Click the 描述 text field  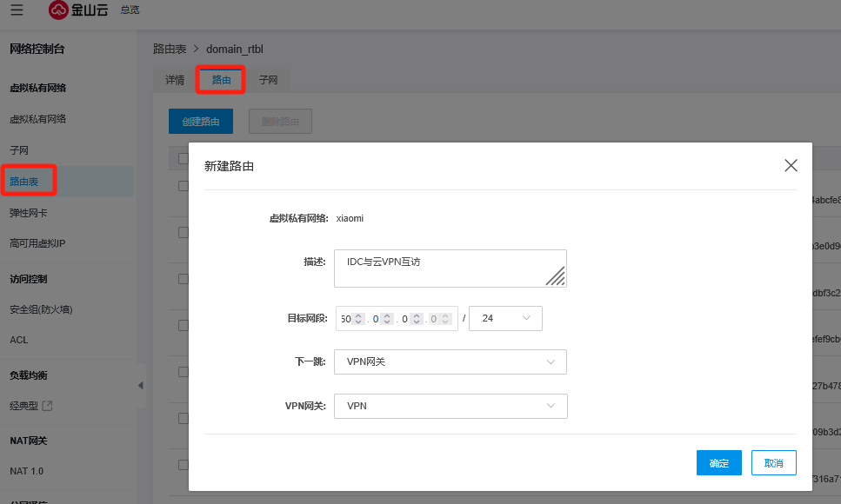(439, 268)
